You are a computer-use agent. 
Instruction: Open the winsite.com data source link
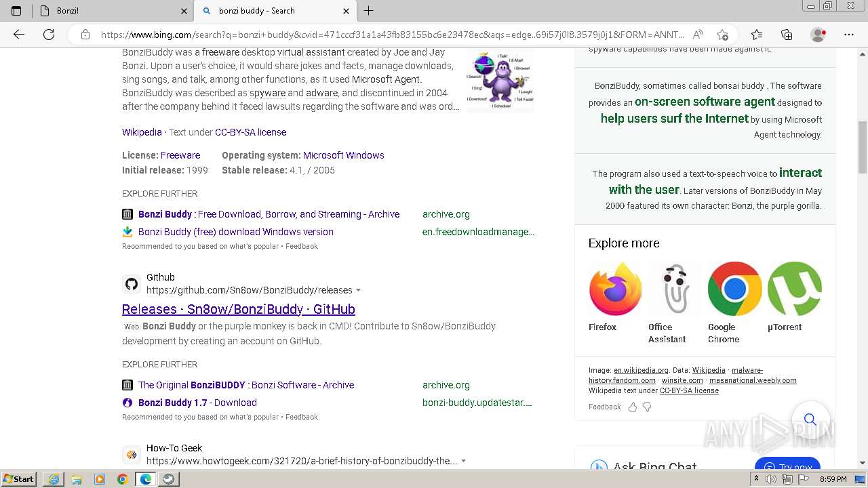tap(682, 380)
